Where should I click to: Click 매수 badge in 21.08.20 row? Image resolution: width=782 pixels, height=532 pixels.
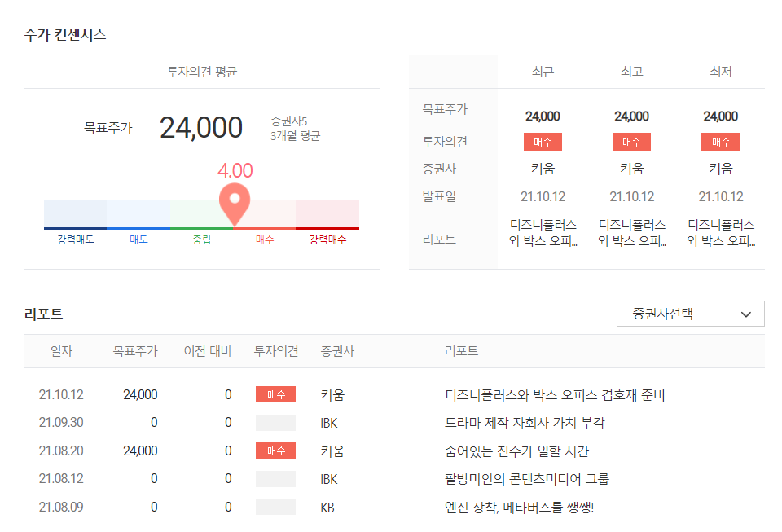(276, 451)
